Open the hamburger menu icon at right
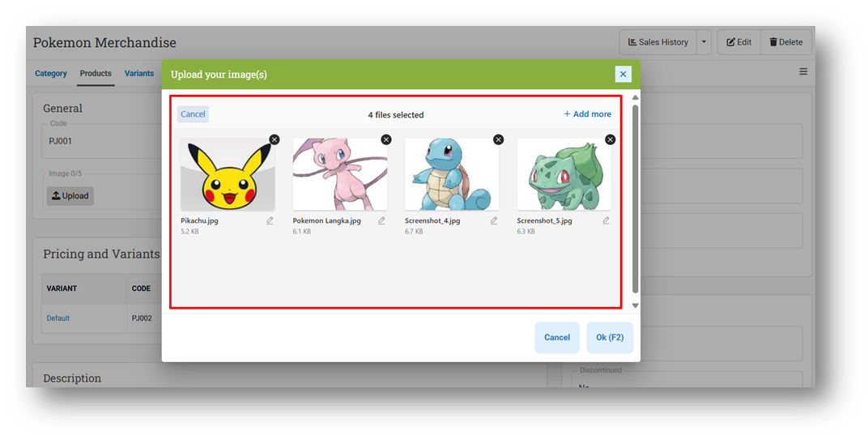Image resolution: width=868 pixels, height=440 pixels. click(803, 71)
